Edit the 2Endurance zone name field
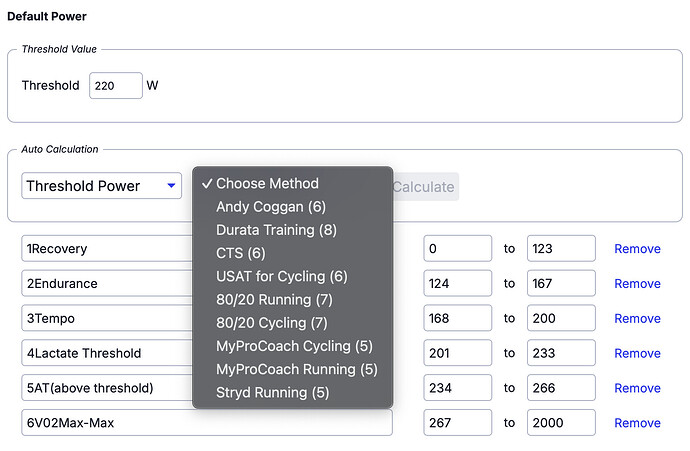This screenshot has height=451, width=690. (x=107, y=283)
